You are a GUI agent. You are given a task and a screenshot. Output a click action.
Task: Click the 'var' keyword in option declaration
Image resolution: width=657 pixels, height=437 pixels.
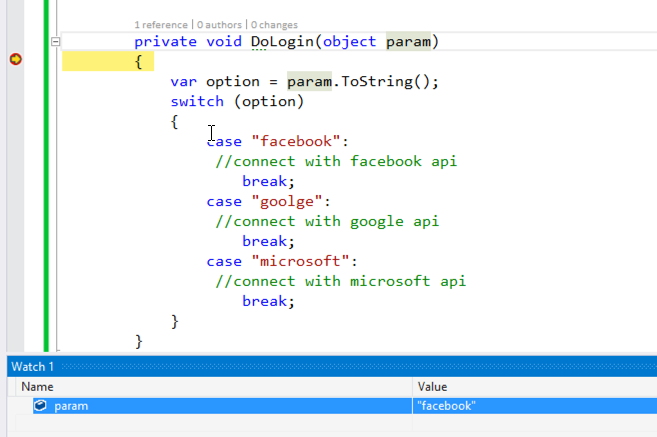[184, 81]
